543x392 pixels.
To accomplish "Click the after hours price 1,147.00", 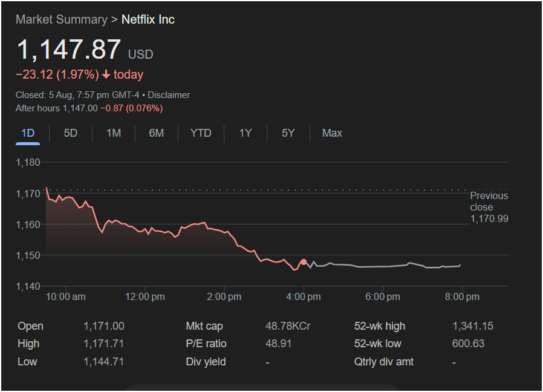I will tap(80, 108).
